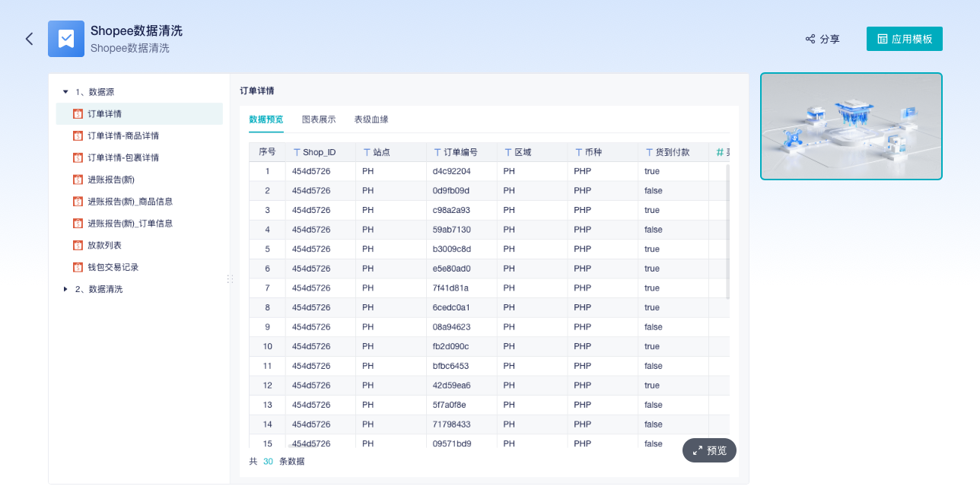Click the 预览 fullscreen button
The height and width of the screenshot is (499, 980).
pos(709,450)
